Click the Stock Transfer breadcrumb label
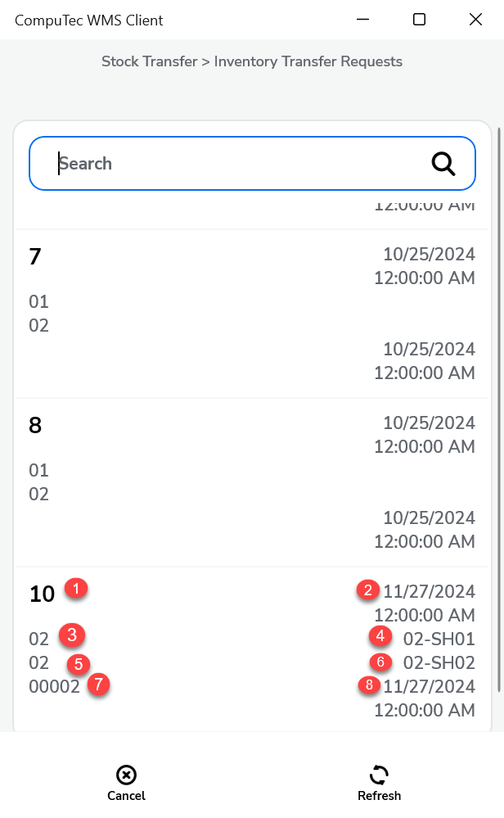 (x=150, y=61)
